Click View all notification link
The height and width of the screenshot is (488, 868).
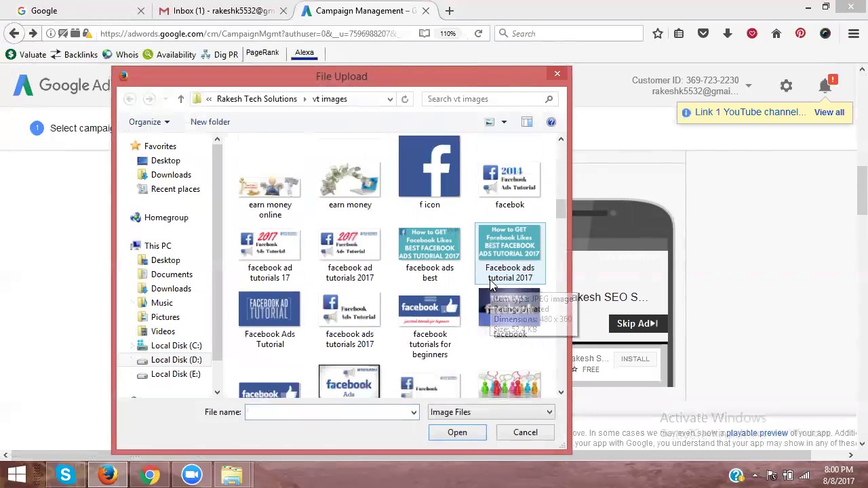(829, 113)
